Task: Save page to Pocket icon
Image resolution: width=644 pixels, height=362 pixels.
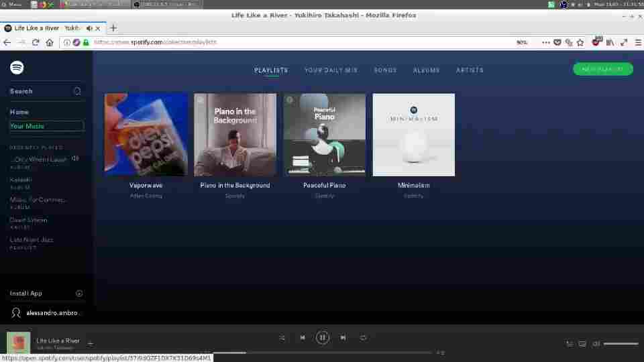Action: point(557,42)
